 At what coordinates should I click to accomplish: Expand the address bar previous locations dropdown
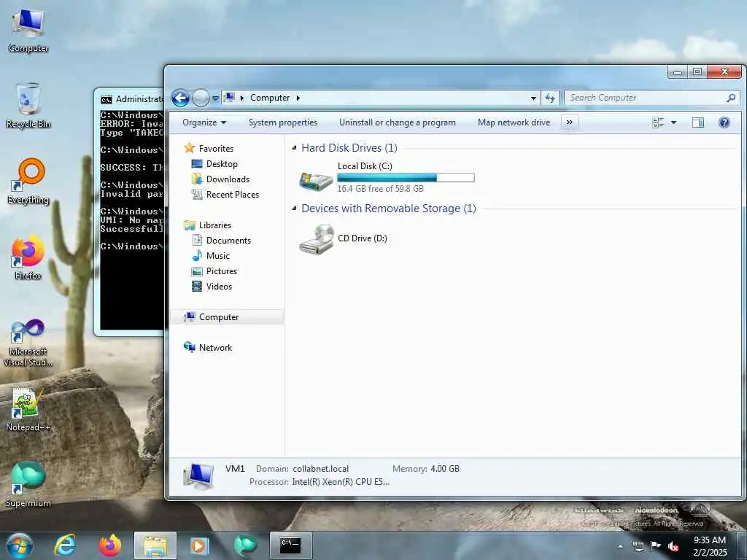click(533, 98)
